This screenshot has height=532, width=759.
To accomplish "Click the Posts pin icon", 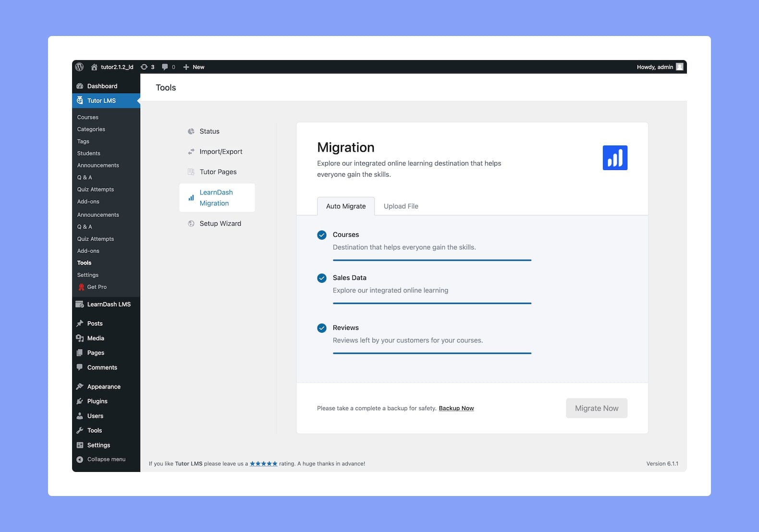I will pos(80,324).
